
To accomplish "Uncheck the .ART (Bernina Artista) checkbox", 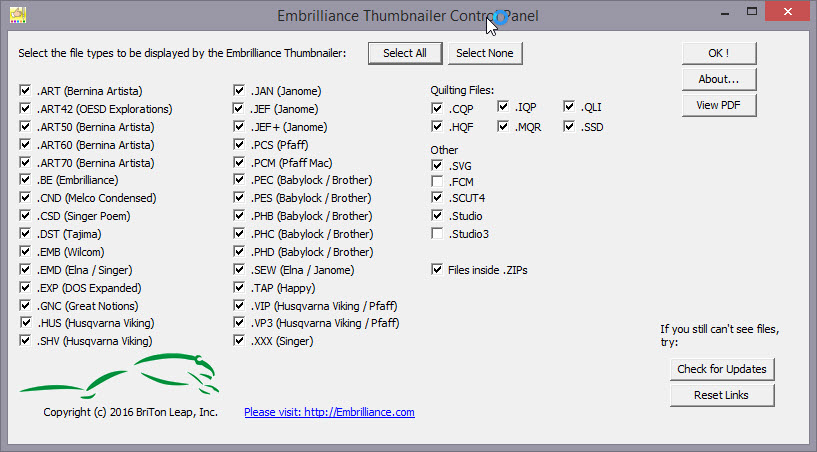I will click(25, 91).
